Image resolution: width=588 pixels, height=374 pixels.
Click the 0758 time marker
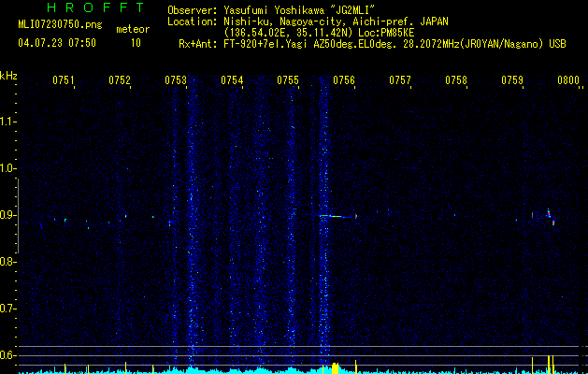click(x=456, y=80)
